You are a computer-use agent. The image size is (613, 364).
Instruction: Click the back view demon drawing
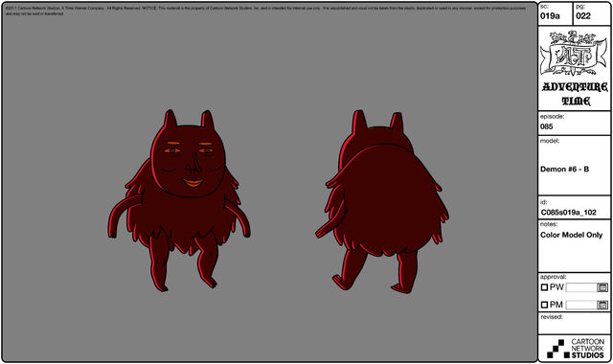pyautogui.click(x=382, y=201)
